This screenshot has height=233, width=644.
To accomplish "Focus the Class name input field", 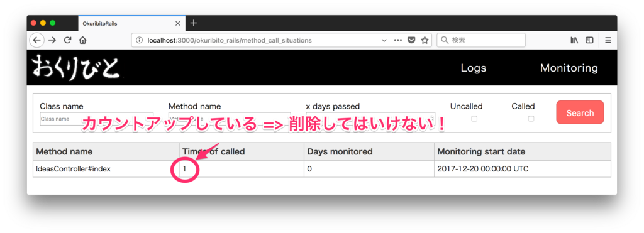I will coord(96,119).
